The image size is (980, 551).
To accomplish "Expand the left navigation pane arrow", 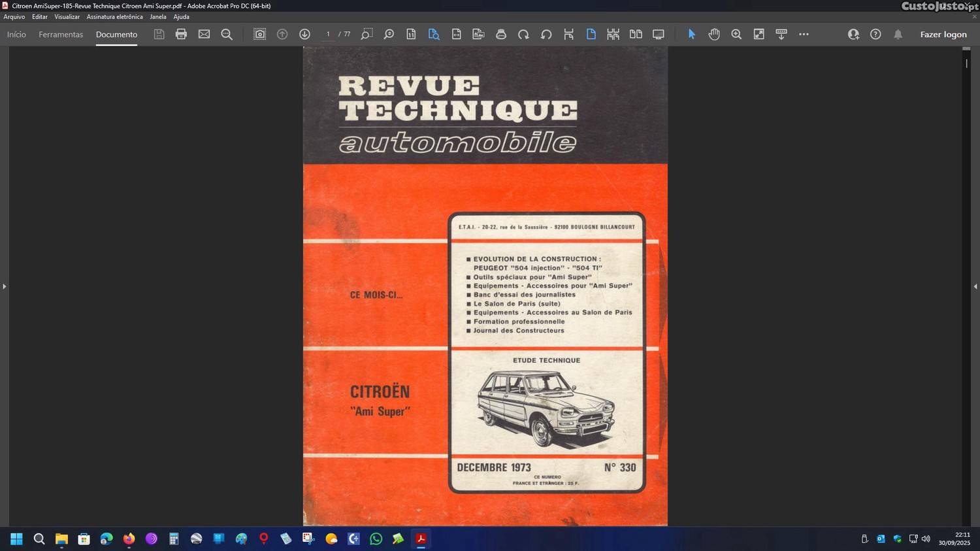I will pos(5,286).
